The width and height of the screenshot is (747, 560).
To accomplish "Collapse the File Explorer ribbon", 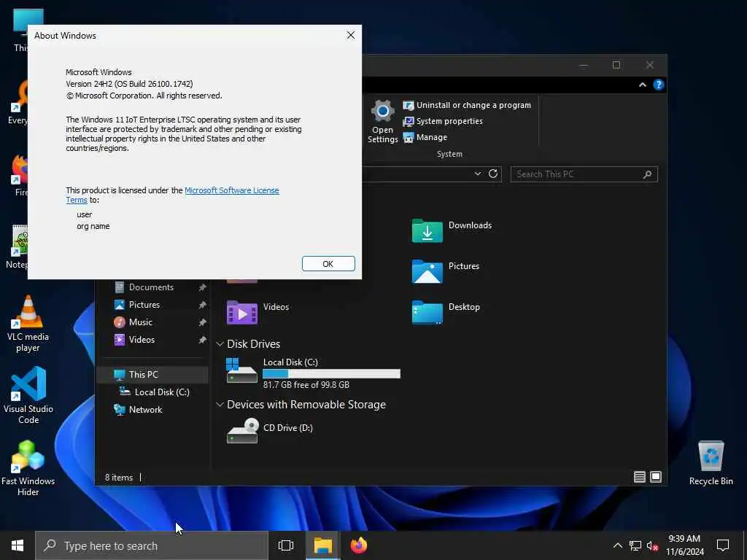I will click(642, 85).
